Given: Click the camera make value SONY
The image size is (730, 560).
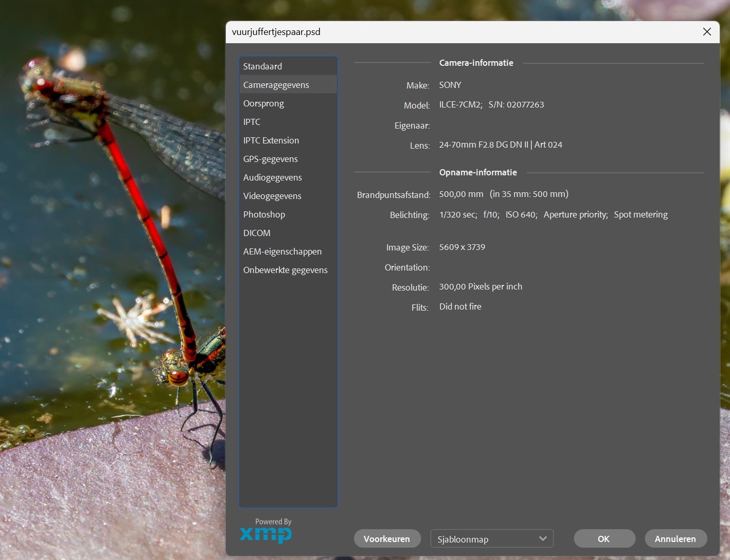Looking at the screenshot, I should point(450,85).
